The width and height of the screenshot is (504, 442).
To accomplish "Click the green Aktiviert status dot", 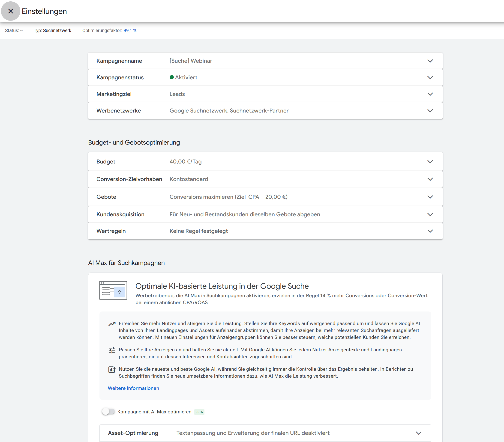I will 172,77.
